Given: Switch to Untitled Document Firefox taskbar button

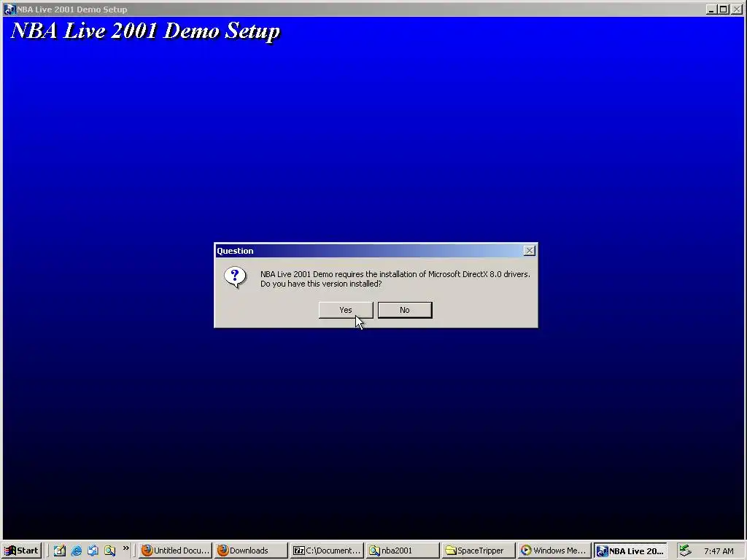Looking at the screenshot, I should 175,551.
